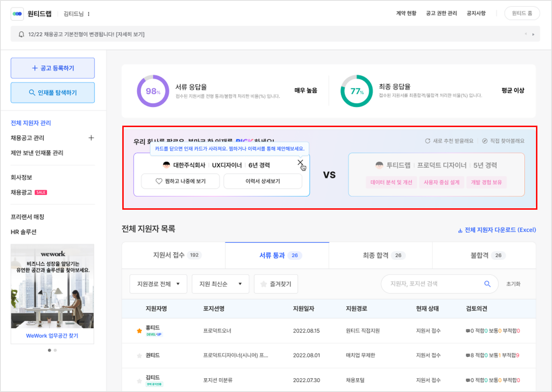The height and width of the screenshot is (392, 552).
Task: Open 전체 지원자 관리 in the sidebar
Action: click(x=31, y=123)
